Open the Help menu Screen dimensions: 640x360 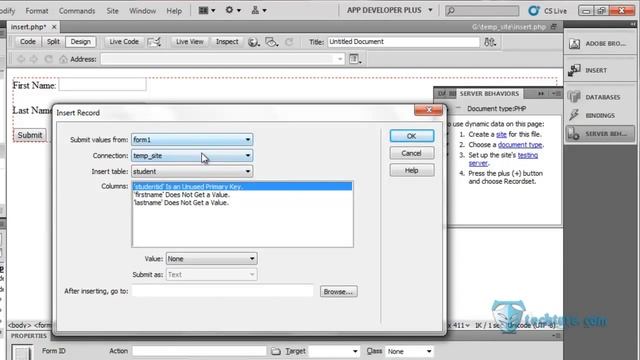(174, 11)
